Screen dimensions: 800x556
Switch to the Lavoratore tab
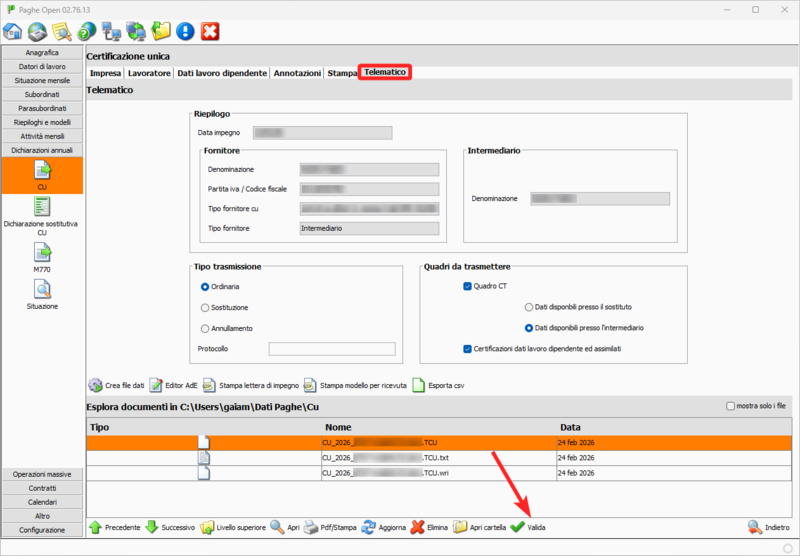(149, 73)
